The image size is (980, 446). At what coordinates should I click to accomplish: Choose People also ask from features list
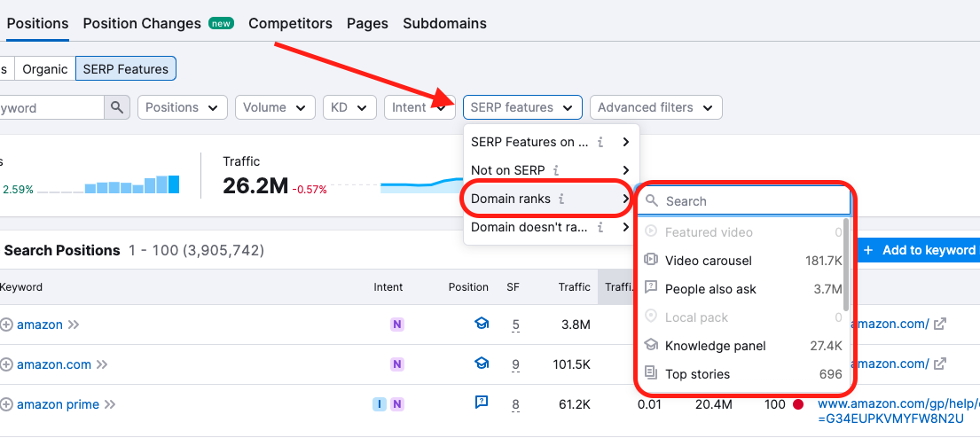click(742, 289)
